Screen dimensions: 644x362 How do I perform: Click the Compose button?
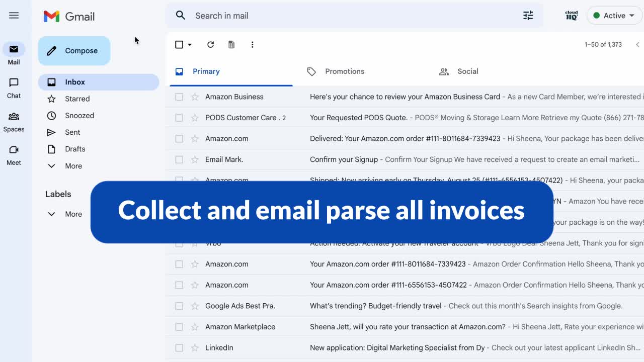(74, 51)
